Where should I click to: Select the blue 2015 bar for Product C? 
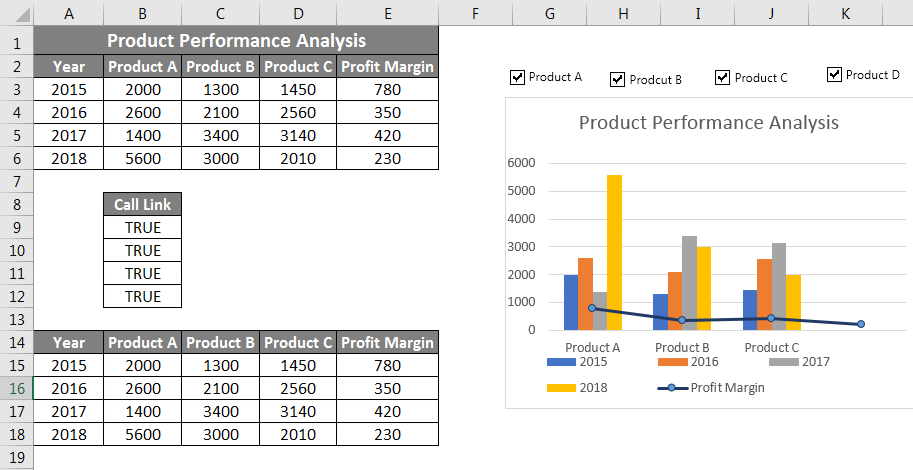point(750,310)
